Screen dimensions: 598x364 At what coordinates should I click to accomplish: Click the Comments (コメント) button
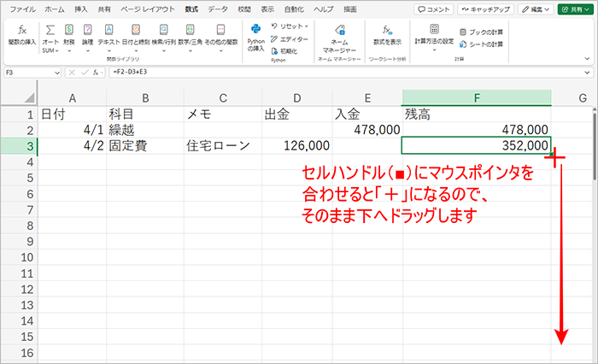pyautogui.click(x=434, y=9)
